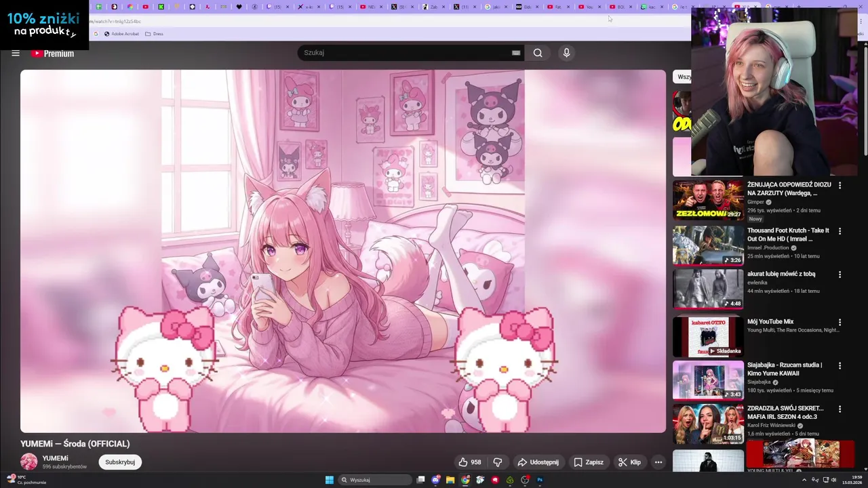Open options menu for Mój YouTube Mix
The width and height of the screenshot is (868, 488).
(x=840, y=323)
